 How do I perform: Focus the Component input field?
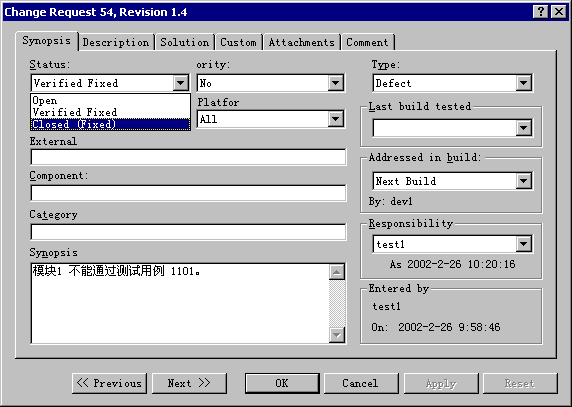pos(188,193)
